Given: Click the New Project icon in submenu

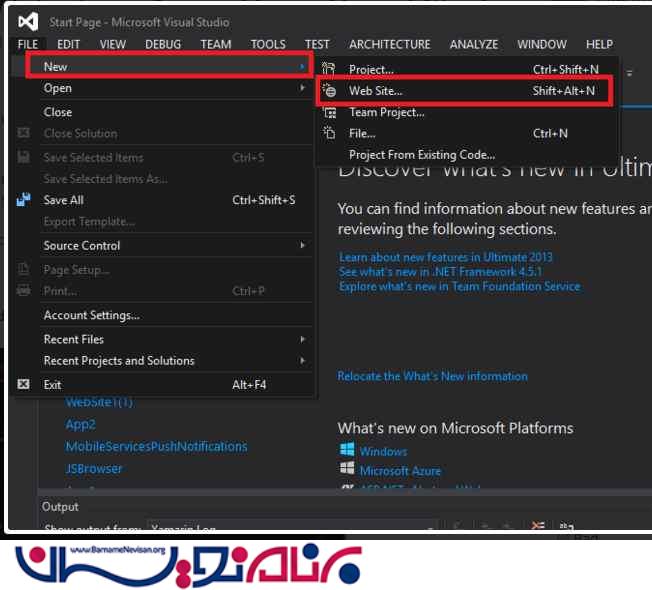Looking at the screenshot, I should 328,69.
